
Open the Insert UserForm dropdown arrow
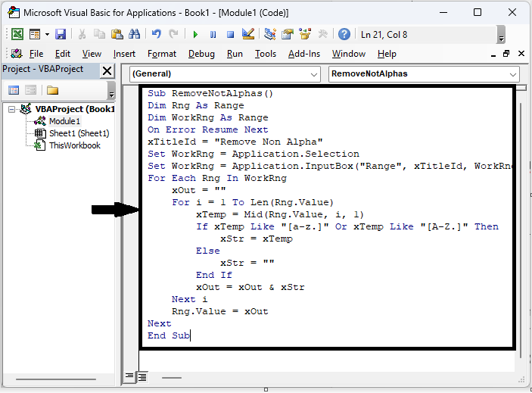pyautogui.click(x=47, y=34)
